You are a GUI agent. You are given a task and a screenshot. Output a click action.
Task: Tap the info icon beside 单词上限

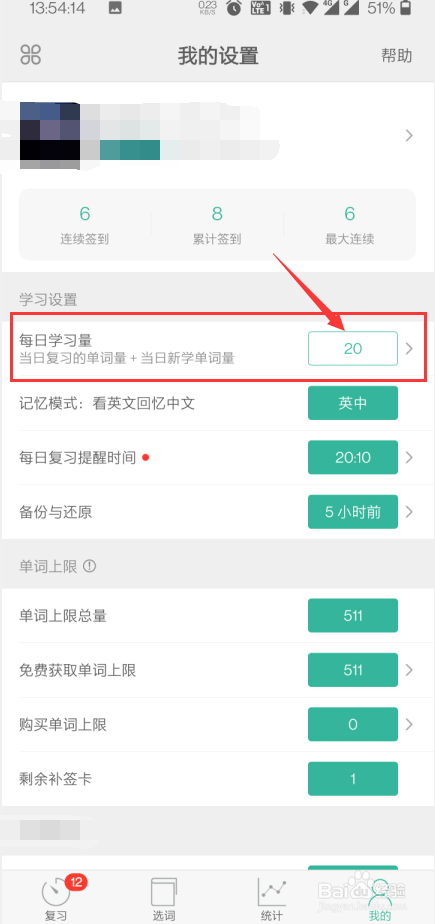point(89,566)
